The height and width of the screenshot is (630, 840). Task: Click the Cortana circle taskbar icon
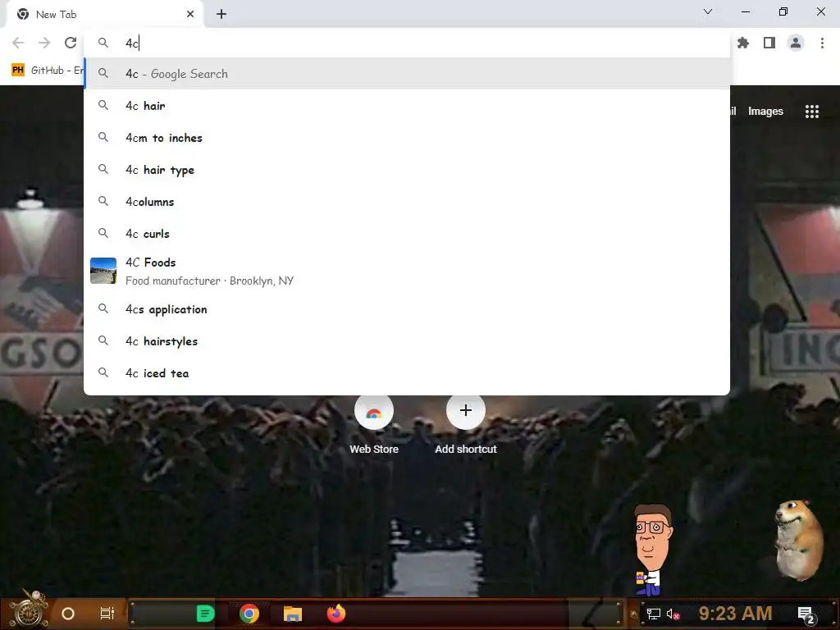(x=68, y=614)
